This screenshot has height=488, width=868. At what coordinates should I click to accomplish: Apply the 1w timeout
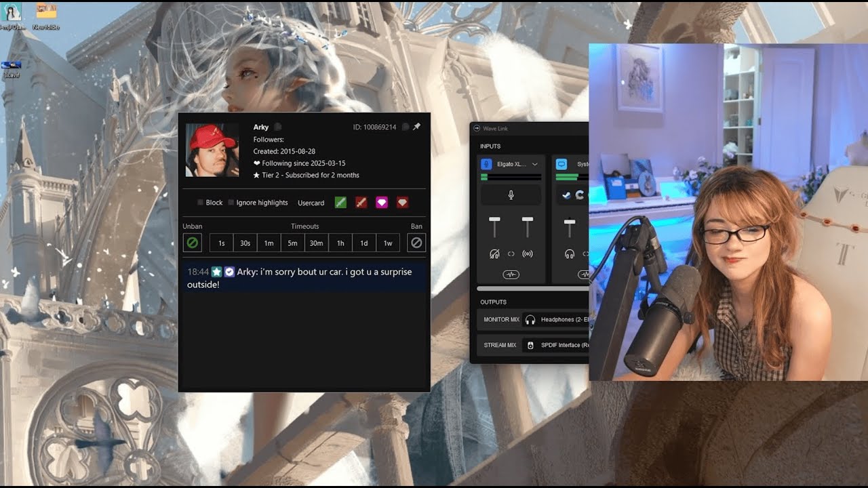pos(388,243)
